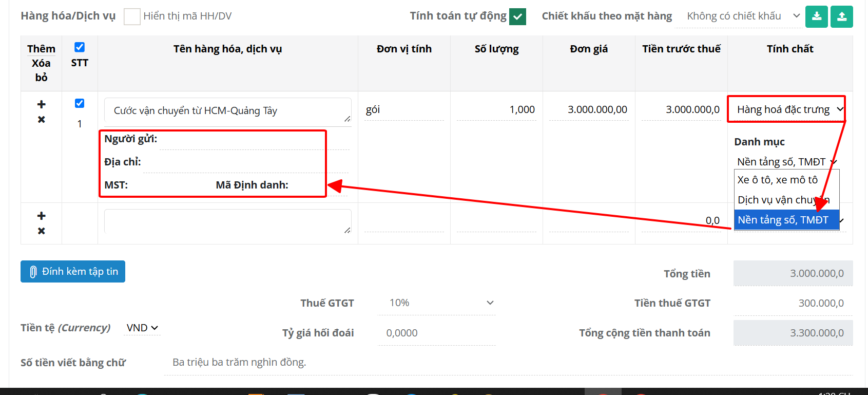Select 'Xe ô tô, xe mô tô' option
The width and height of the screenshot is (868, 395).
[x=778, y=180]
